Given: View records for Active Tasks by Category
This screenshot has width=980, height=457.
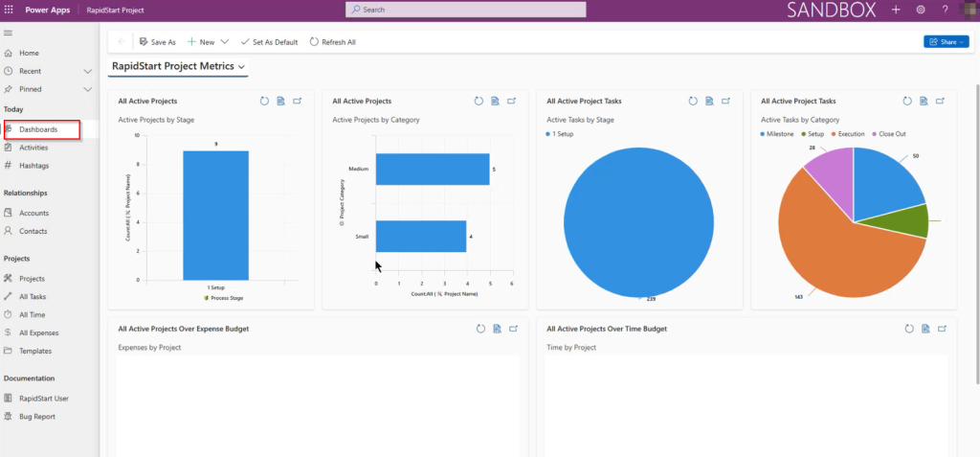Looking at the screenshot, I should pyautogui.click(x=924, y=101).
